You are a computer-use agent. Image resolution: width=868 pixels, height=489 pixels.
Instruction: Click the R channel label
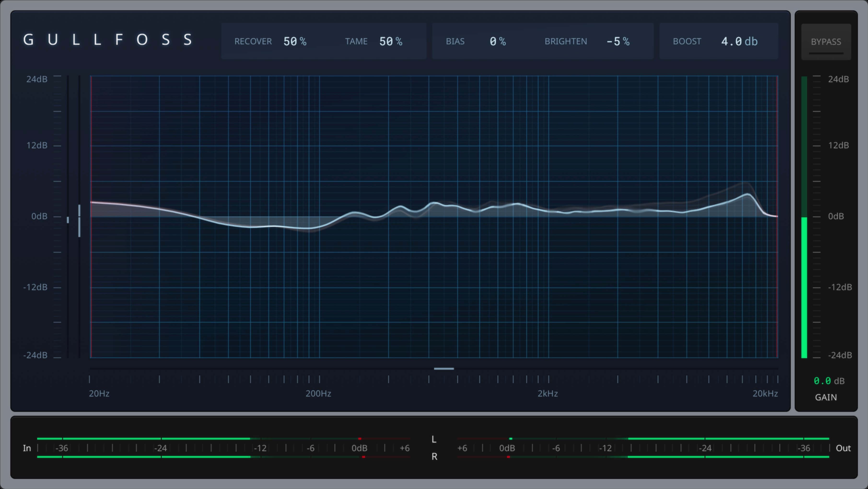click(434, 457)
